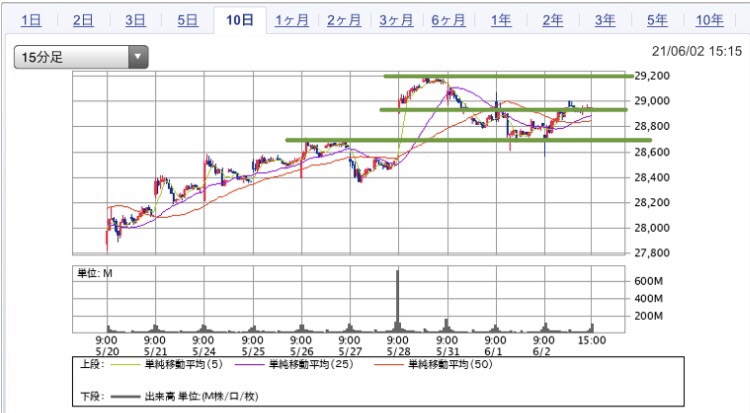Click the 5/21 date axis label
Viewport: 750px width, 413px height.
click(x=155, y=351)
